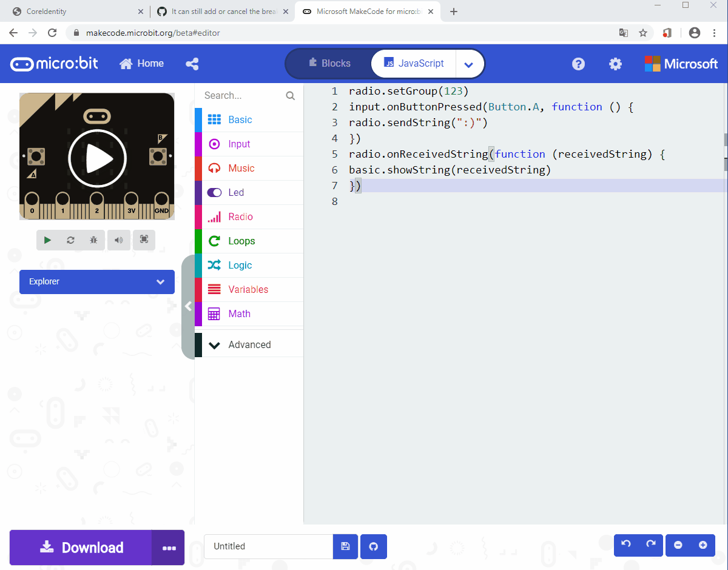Switch the editor to Blocks mode
This screenshot has width=728, height=570.
329,63
